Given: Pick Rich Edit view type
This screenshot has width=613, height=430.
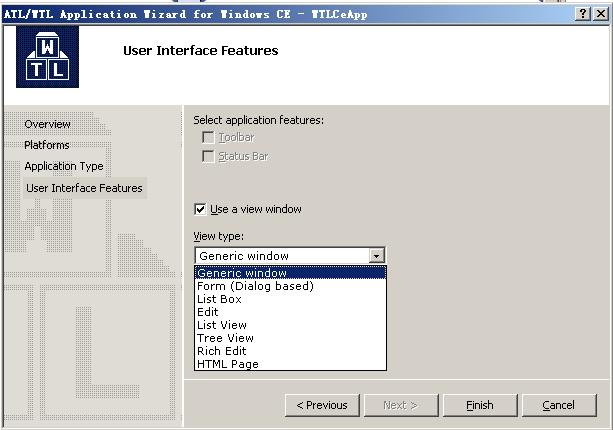Looking at the screenshot, I should (x=290, y=351).
